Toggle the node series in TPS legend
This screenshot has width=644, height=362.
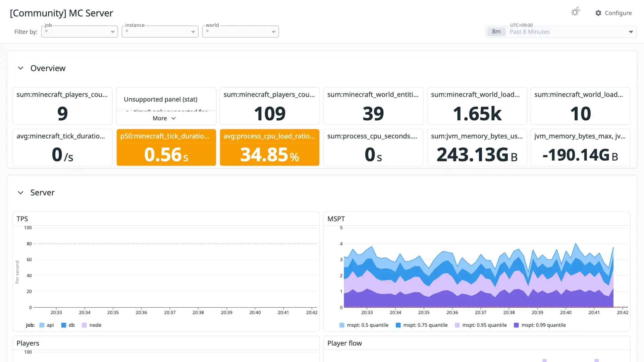pyautogui.click(x=92, y=325)
